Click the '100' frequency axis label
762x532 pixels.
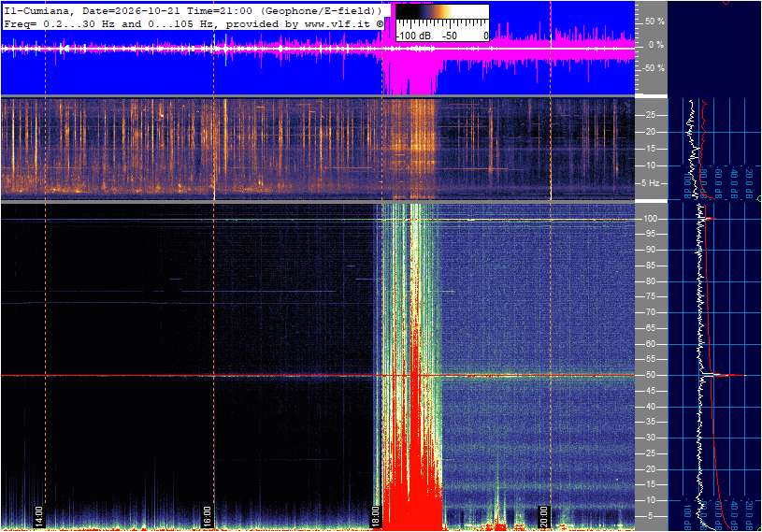click(650, 219)
